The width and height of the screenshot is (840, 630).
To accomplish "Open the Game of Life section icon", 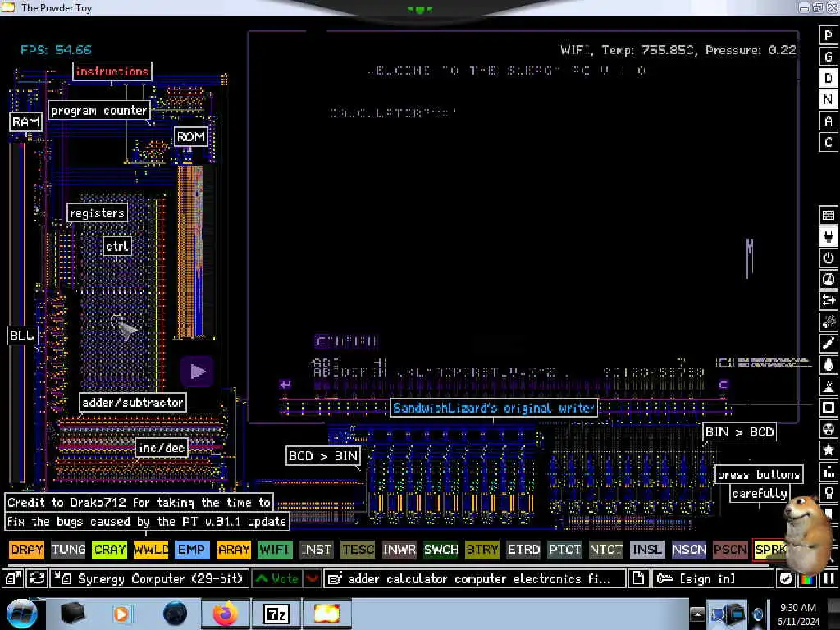I will (829, 472).
